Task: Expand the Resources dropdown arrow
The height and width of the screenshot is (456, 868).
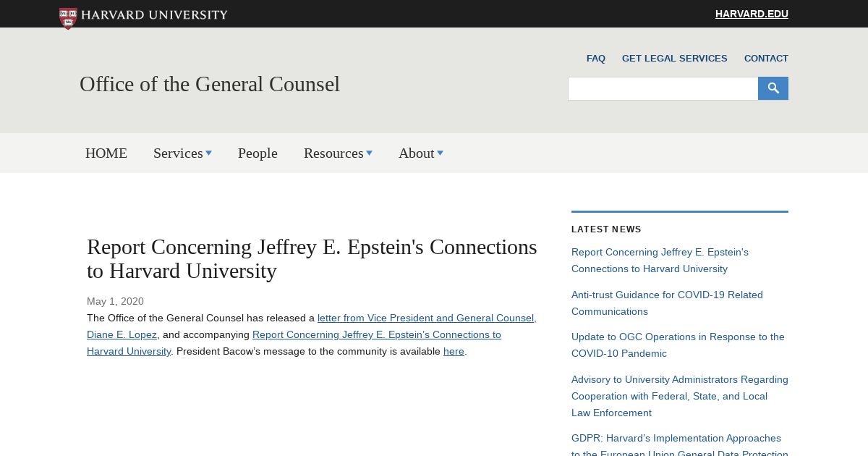Action: [x=369, y=153]
